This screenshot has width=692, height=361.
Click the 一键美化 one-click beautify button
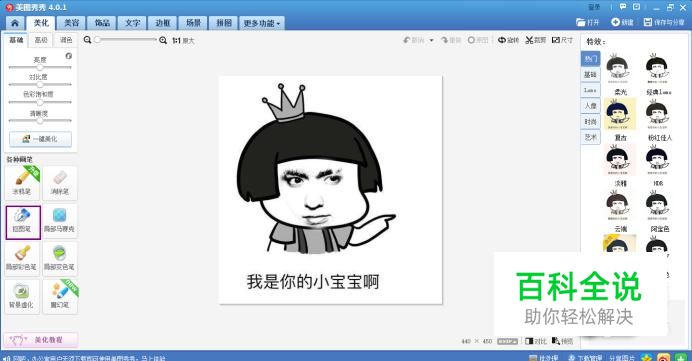(40, 139)
